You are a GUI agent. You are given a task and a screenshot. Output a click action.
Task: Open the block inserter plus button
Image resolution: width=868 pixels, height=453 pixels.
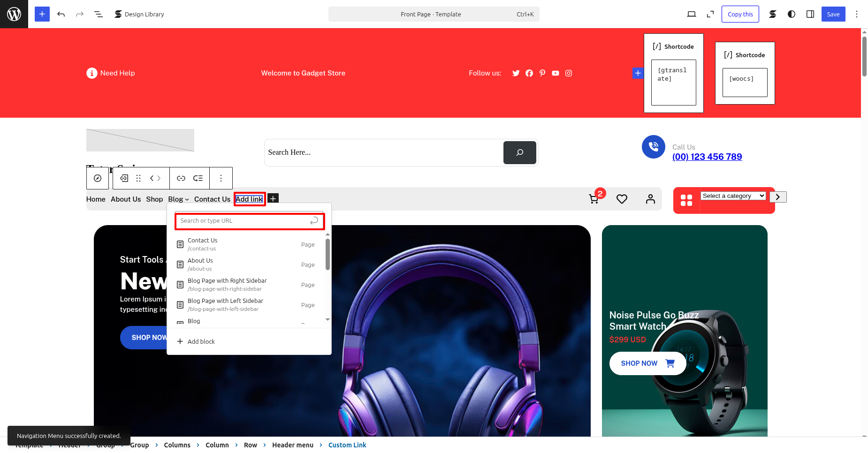[x=42, y=14]
